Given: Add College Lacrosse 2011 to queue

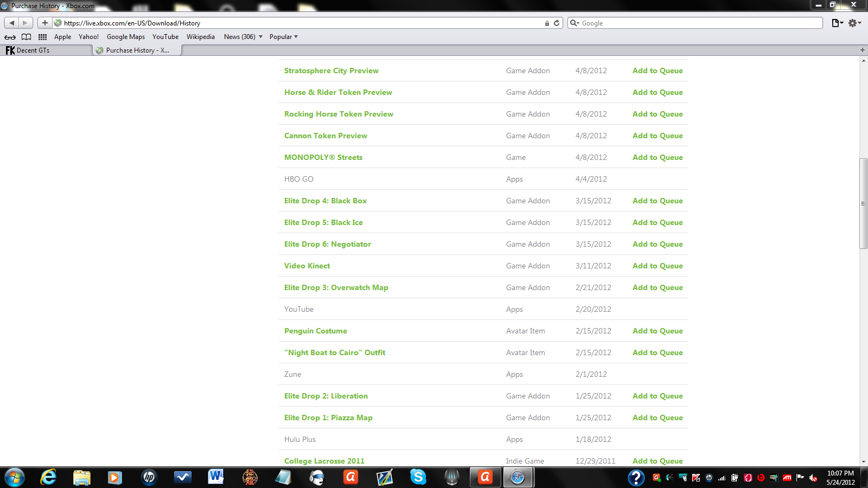Looking at the screenshot, I should (658, 461).
